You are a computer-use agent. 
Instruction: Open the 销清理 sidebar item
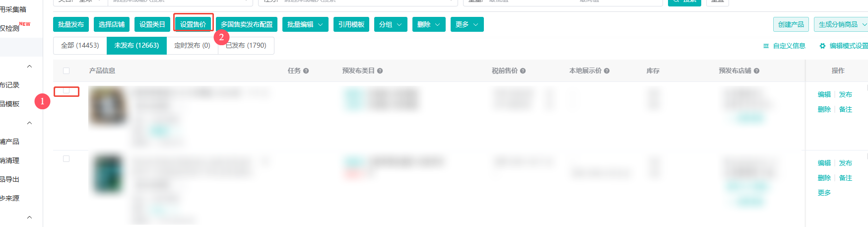10,160
